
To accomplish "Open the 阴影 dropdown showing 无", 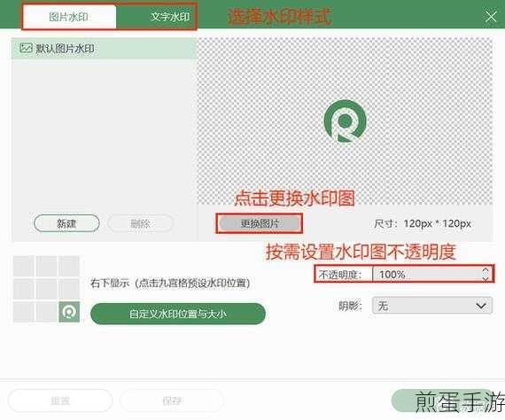I will click(x=432, y=306).
